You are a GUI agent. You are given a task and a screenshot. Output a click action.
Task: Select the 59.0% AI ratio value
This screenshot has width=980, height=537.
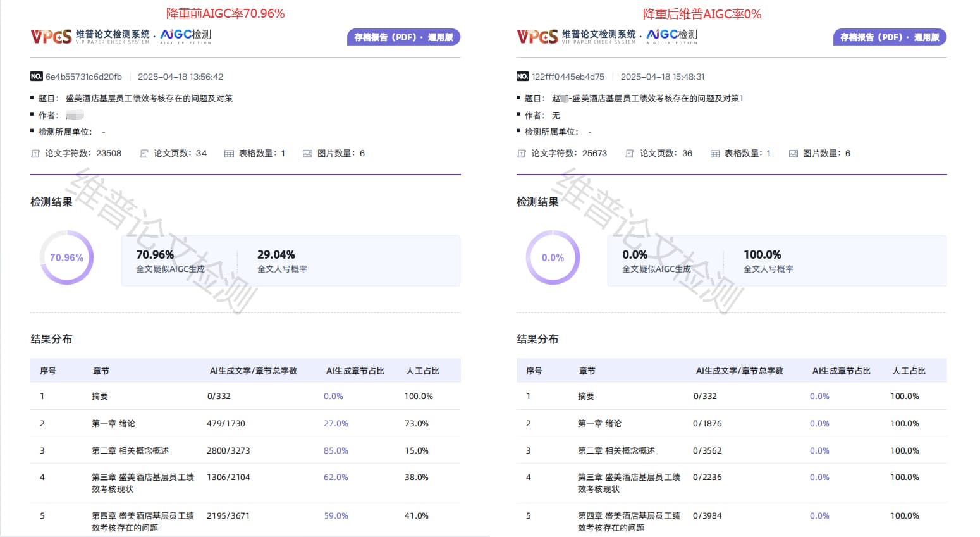pos(336,516)
